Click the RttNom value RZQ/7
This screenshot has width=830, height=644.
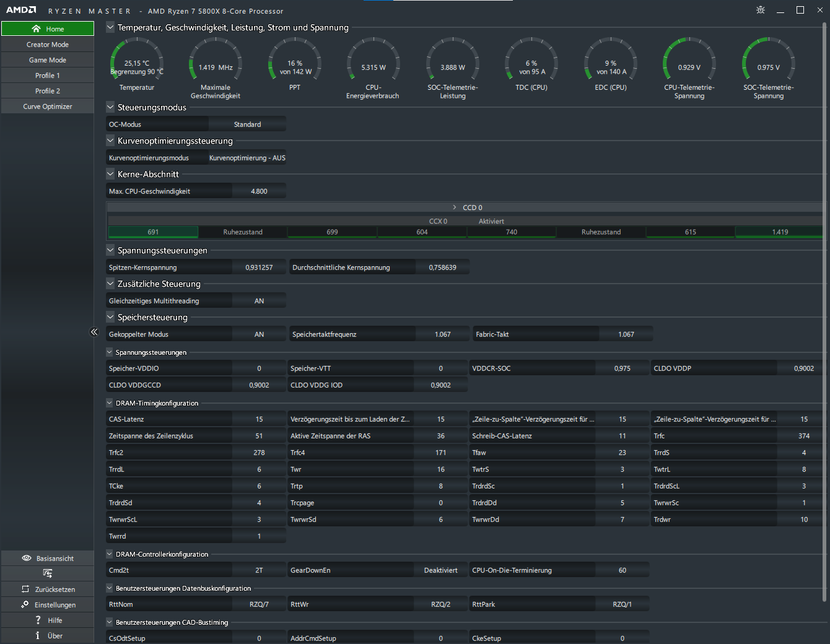(x=259, y=604)
